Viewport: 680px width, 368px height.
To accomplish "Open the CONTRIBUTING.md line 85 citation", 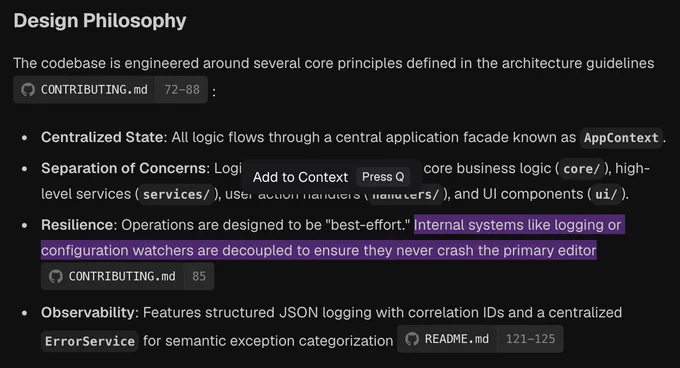I will [128, 277].
